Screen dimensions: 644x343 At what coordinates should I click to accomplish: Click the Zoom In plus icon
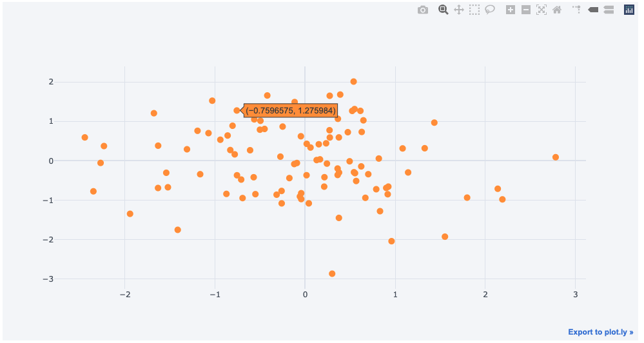click(x=511, y=10)
